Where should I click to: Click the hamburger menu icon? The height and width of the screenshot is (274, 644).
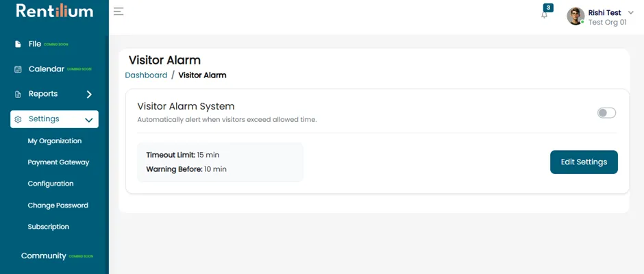click(119, 12)
